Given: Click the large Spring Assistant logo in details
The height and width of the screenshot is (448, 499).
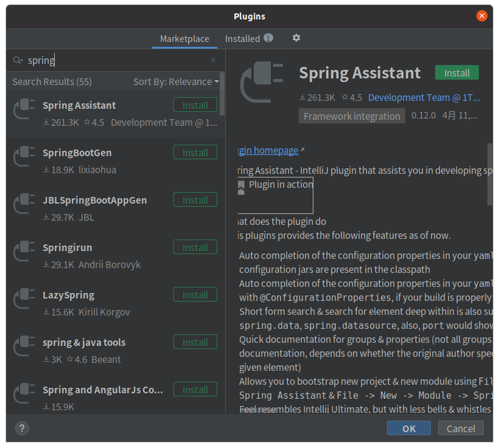Looking at the screenshot, I should (x=262, y=82).
